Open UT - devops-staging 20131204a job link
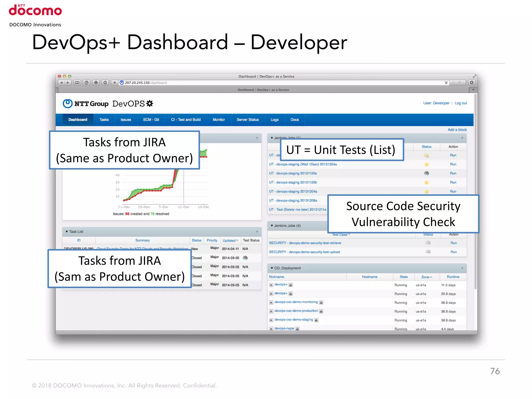Image resolution: width=532 pixels, height=399 pixels. [293, 191]
